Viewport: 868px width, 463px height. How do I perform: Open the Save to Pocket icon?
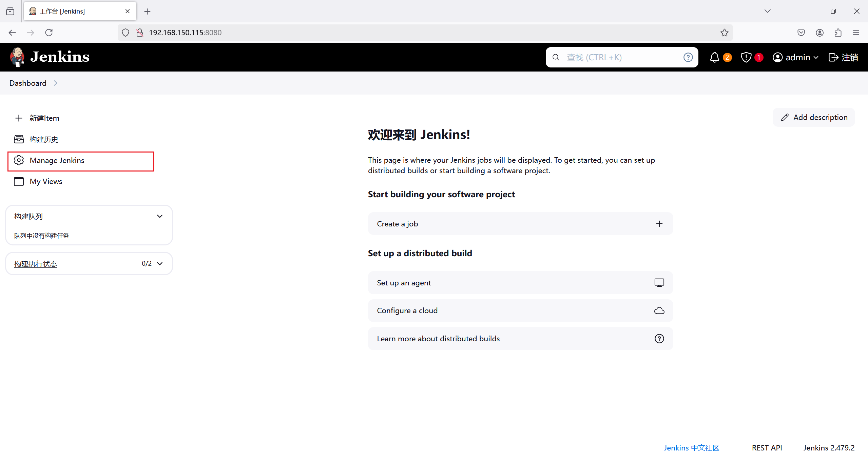[801, 33]
